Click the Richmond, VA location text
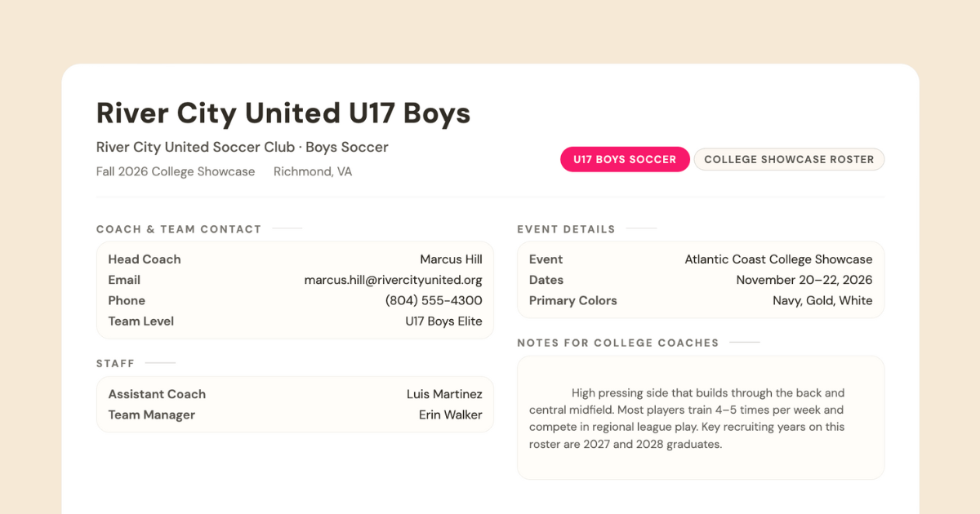 click(313, 171)
